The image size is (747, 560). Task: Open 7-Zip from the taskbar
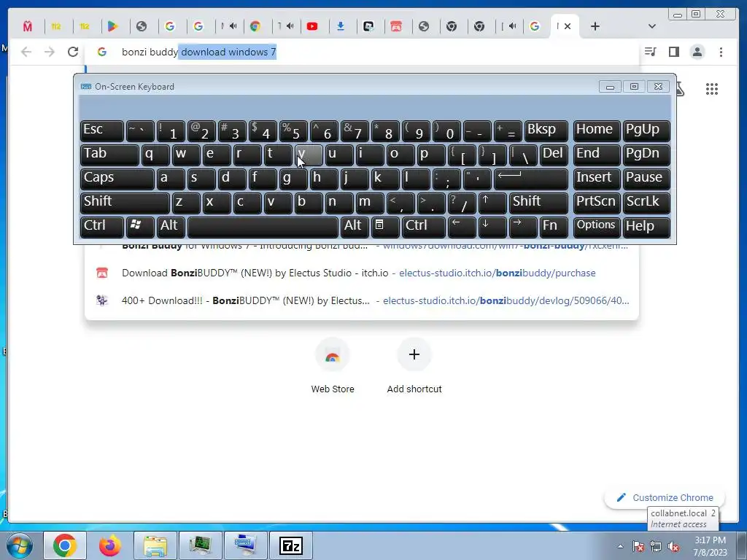point(291,545)
